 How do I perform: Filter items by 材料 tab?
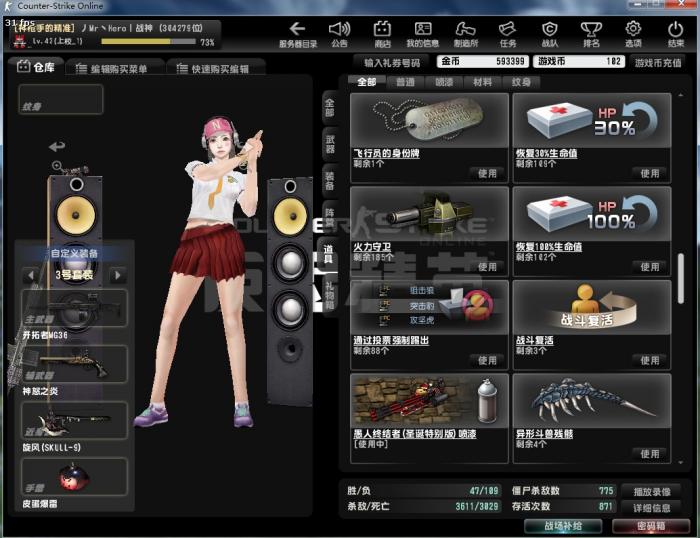point(482,82)
